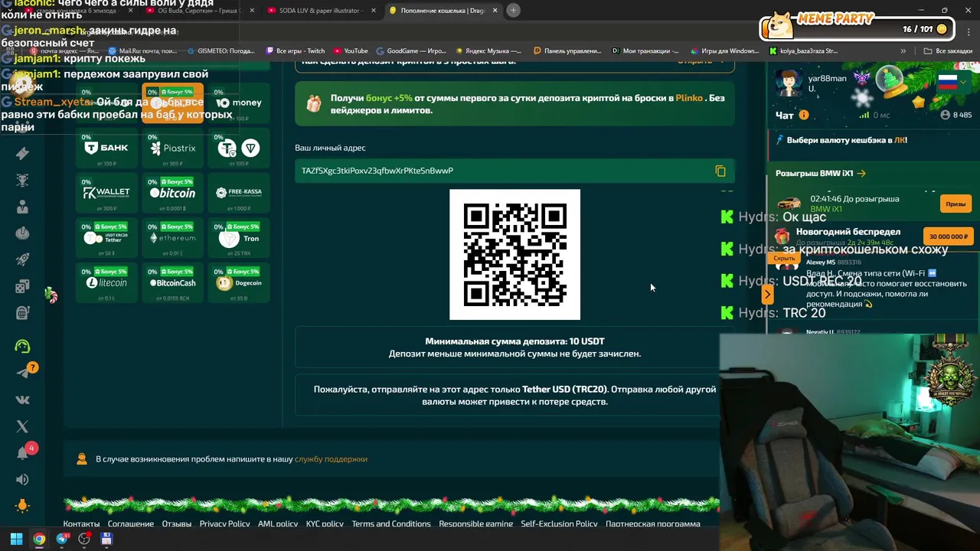The image size is (980, 551).
Task: Open the VK social icon
Action: coord(22,399)
